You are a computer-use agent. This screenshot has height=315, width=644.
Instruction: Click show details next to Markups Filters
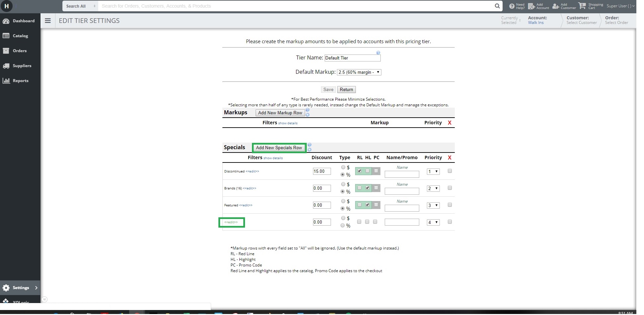[x=288, y=123]
